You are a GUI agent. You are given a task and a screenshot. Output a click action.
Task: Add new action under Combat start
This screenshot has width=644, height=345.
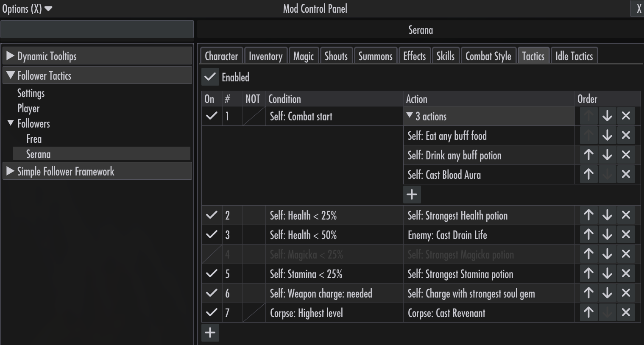click(412, 194)
